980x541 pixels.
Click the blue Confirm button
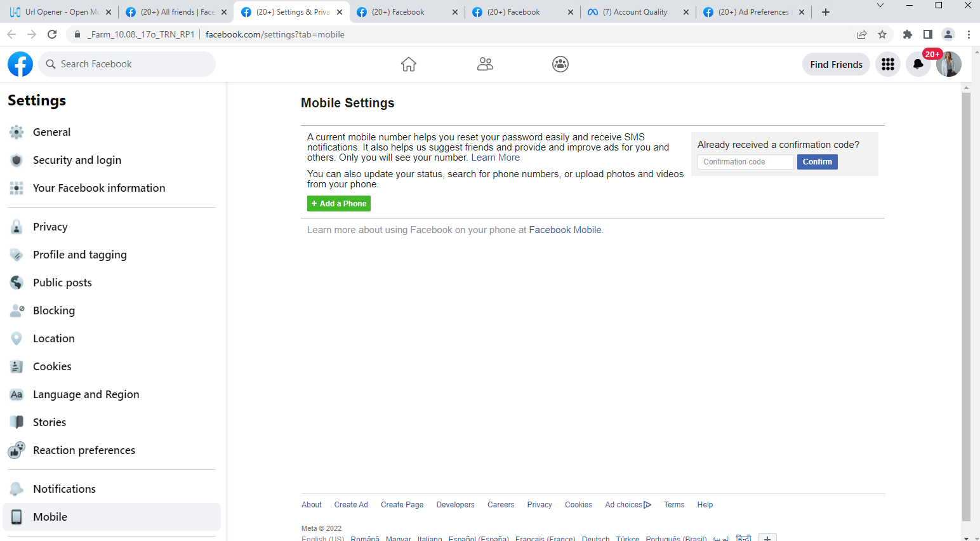coord(818,162)
